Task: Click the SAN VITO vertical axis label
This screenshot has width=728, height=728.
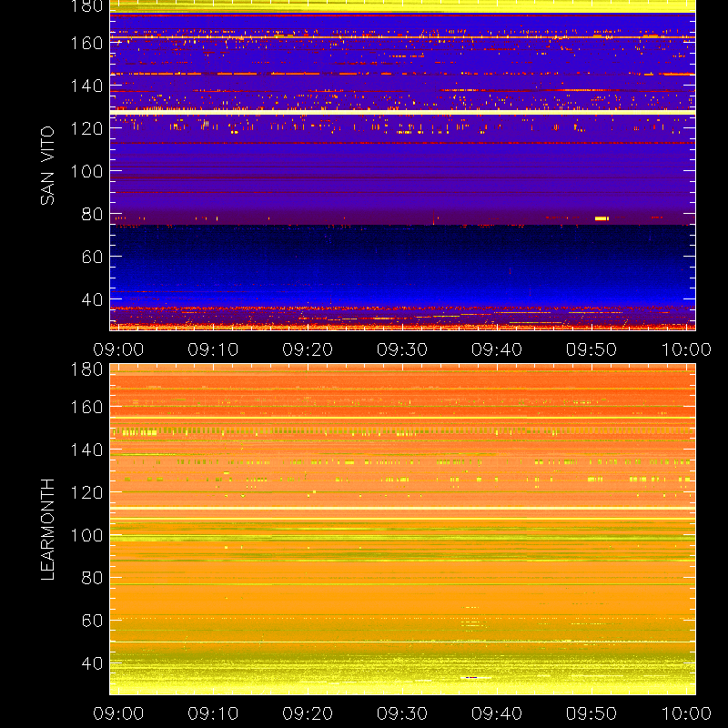Action: (47, 166)
